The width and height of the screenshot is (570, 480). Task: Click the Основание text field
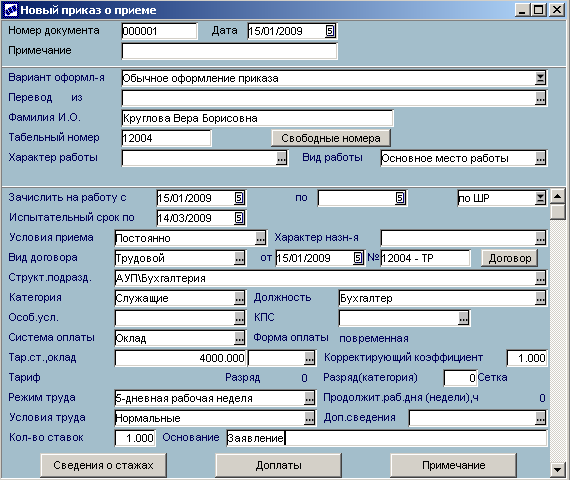[x=387, y=438]
